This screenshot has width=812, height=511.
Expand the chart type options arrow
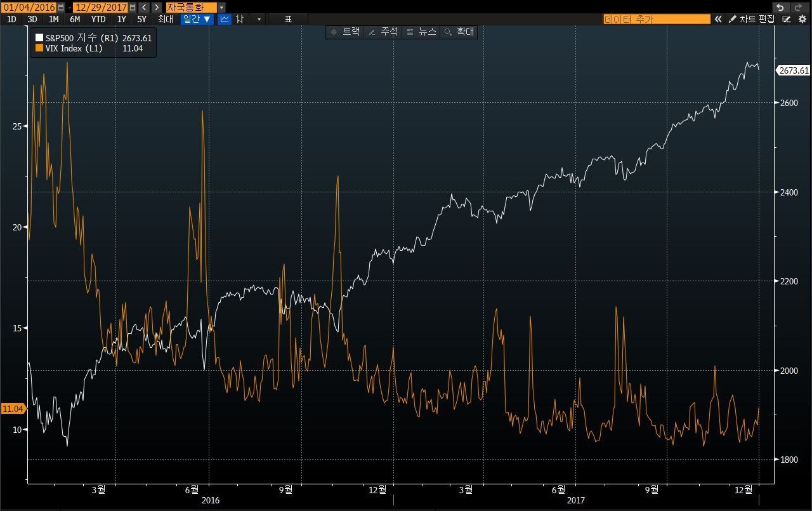tap(259, 19)
